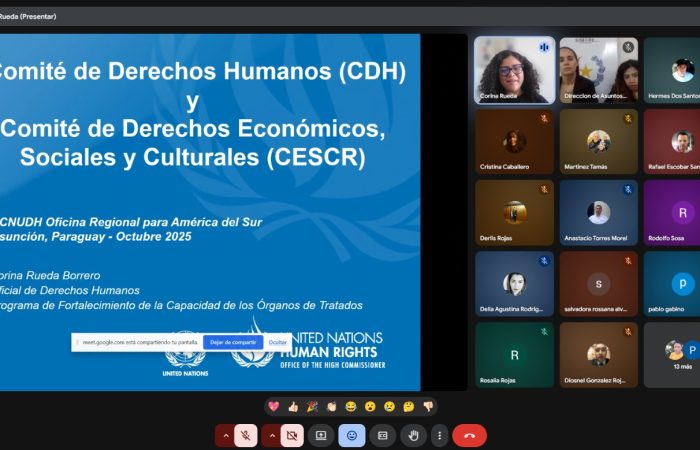Send the clapping hands reaction
Screen dimensions: 700x450
click(331, 406)
